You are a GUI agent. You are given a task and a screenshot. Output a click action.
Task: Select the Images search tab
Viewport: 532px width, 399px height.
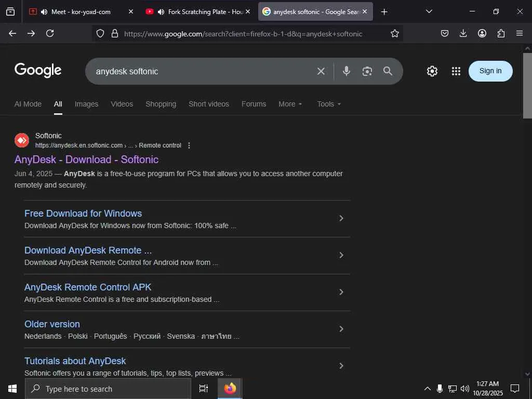(x=87, y=104)
